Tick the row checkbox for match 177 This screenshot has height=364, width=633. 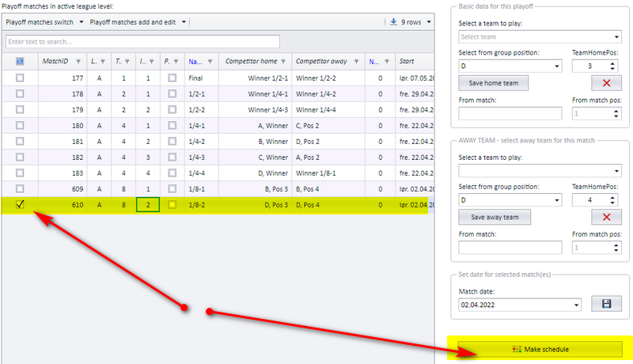coord(20,78)
